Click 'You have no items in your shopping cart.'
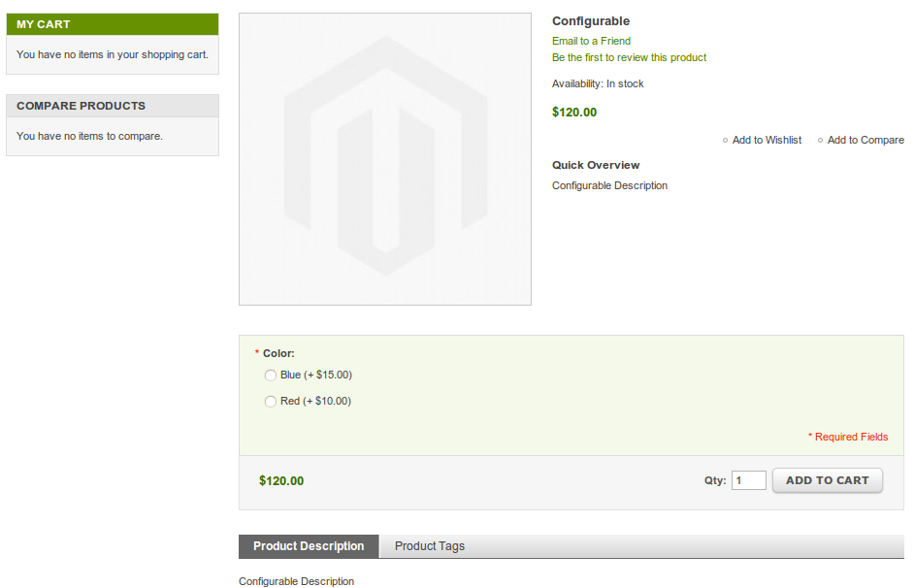Screen dimensions: 915x588 (x=112, y=54)
